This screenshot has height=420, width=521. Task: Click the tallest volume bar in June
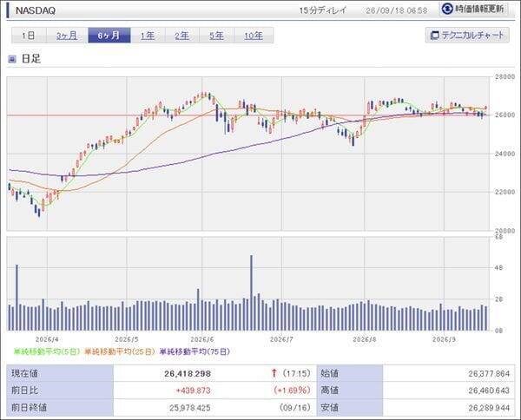pos(251,292)
